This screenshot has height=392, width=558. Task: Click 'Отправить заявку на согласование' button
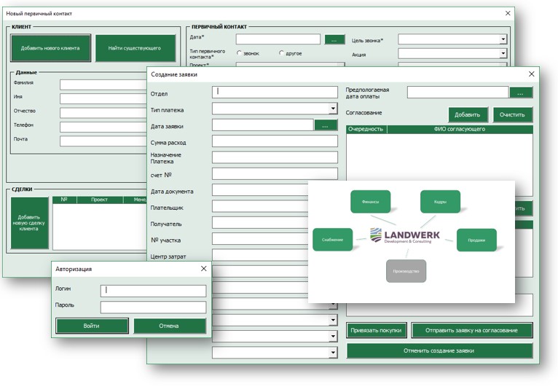click(x=472, y=330)
